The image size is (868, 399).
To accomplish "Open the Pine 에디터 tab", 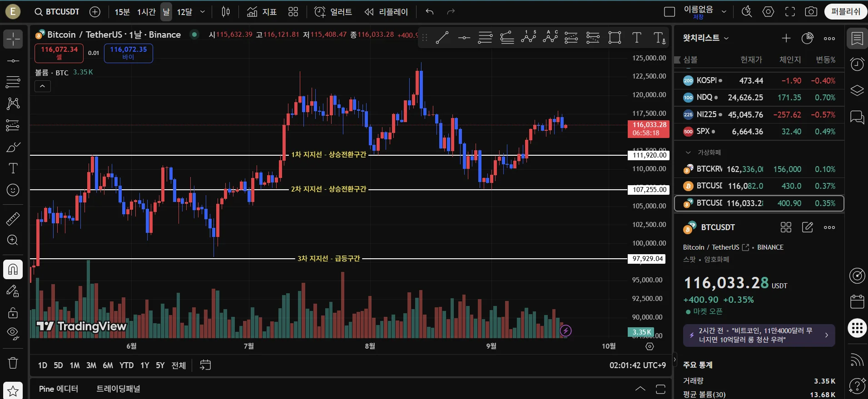I will [x=59, y=389].
